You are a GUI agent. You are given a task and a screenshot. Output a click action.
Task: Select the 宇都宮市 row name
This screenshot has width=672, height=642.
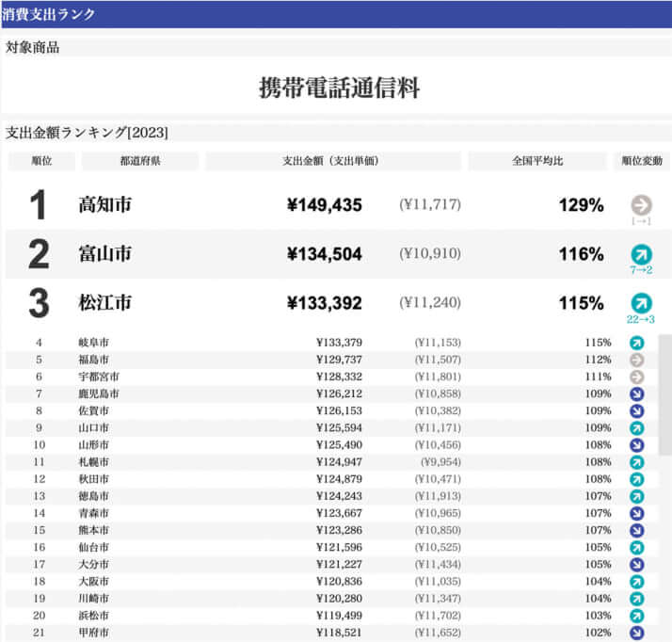(x=98, y=377)
